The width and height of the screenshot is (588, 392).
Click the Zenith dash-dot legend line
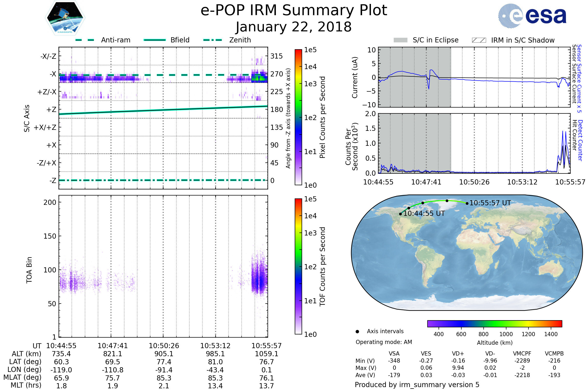click(213, 40)
